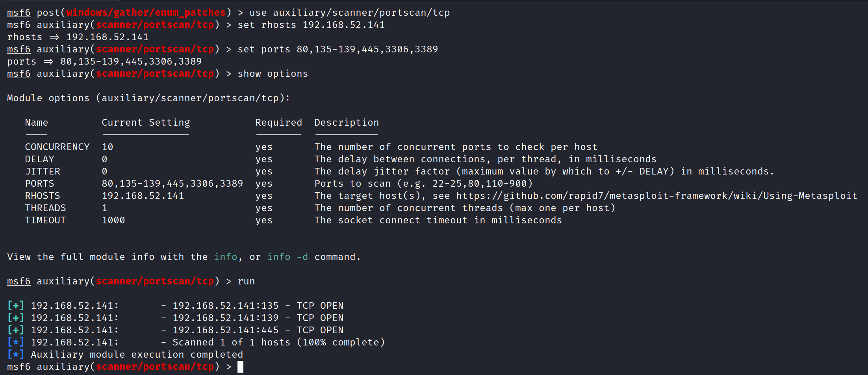The image size is (868, 375).
Task: Click the [+] marker for port 139 result
Action: tap(16, 318)
